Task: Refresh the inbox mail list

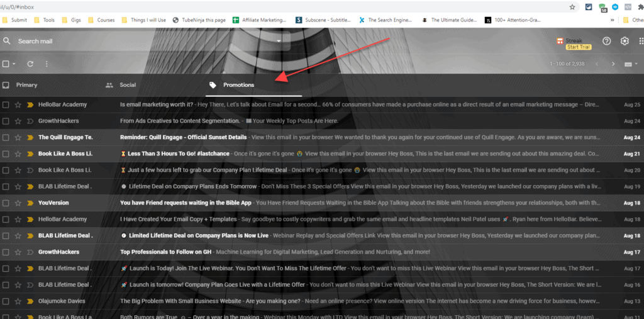Action: click(30, 64)
